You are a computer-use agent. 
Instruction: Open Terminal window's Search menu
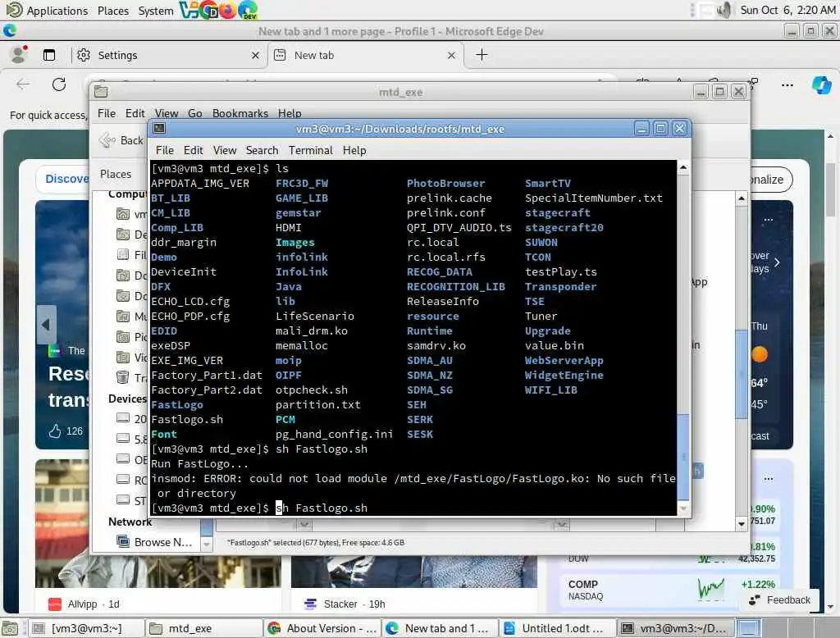click(x=262, y=151)
